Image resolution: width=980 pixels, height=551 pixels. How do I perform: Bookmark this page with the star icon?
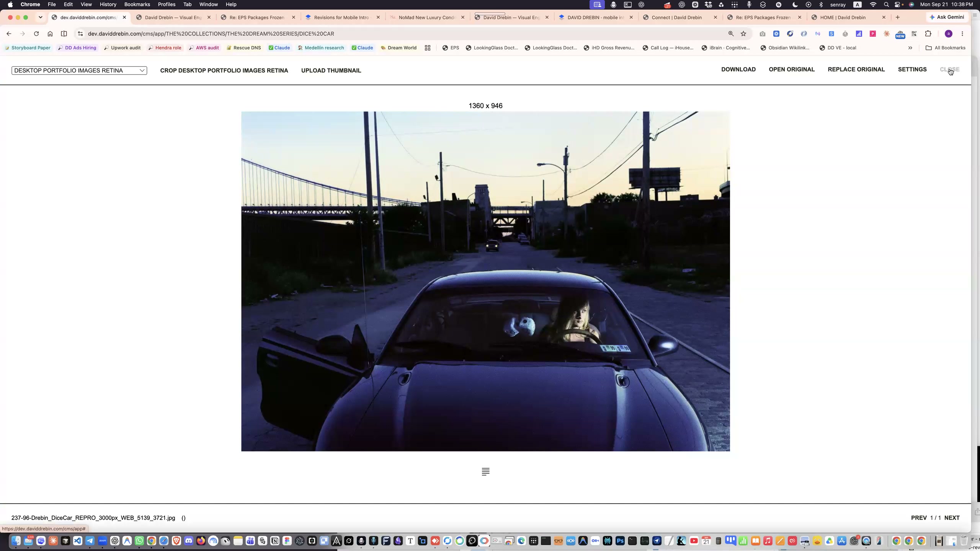[x=743, y=34]
